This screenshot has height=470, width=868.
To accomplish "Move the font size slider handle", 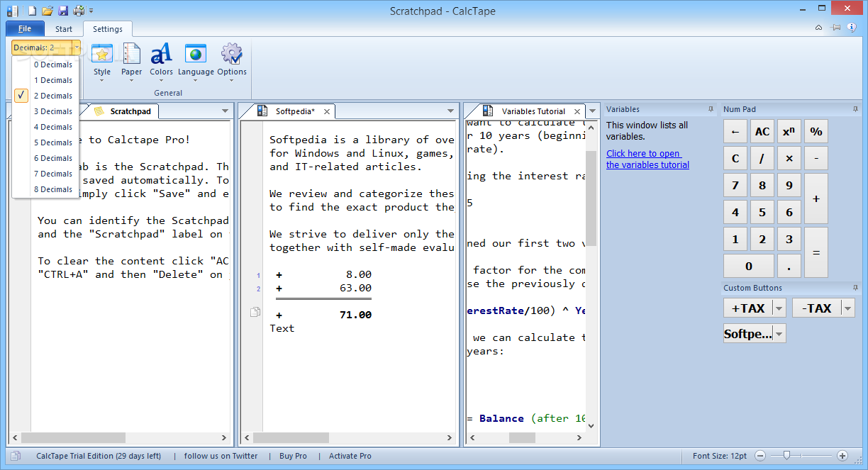I will (x=786, y=456).
